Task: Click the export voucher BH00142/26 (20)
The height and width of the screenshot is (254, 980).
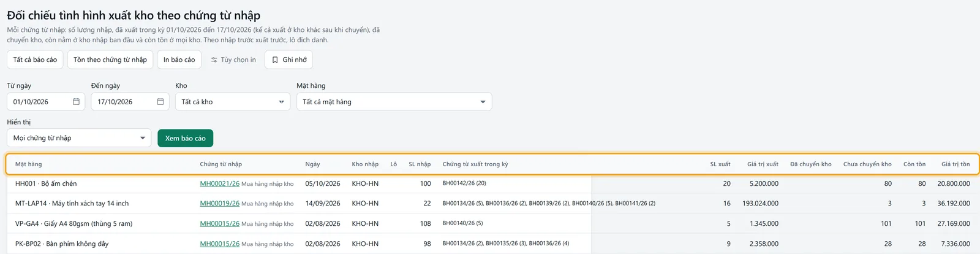Action: pos(464,183)
